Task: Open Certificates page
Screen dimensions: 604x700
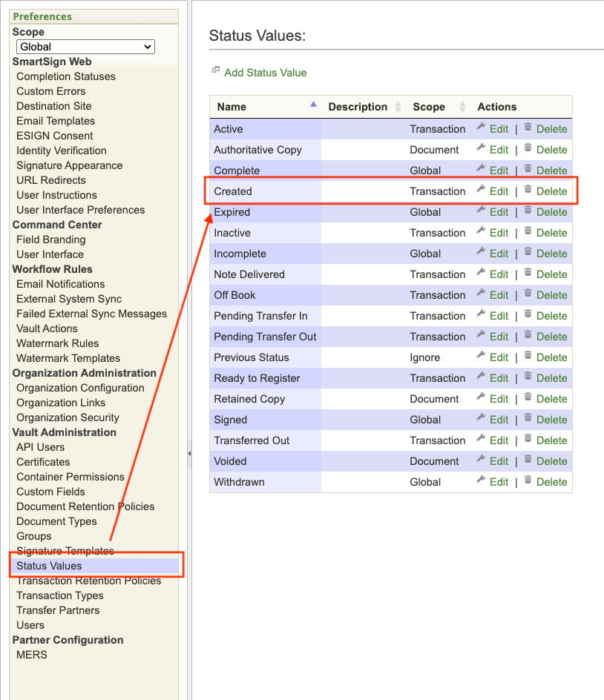Action: [43, 462]
